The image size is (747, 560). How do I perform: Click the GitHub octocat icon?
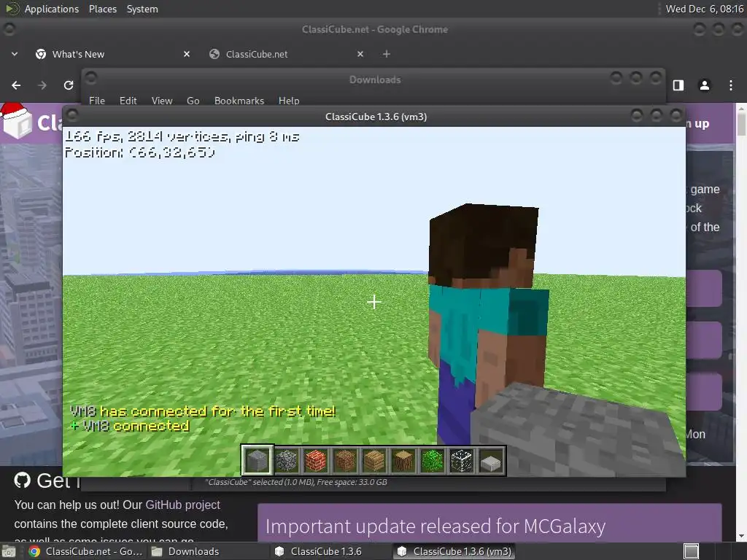pyautogui.click(x=22, y=481)
